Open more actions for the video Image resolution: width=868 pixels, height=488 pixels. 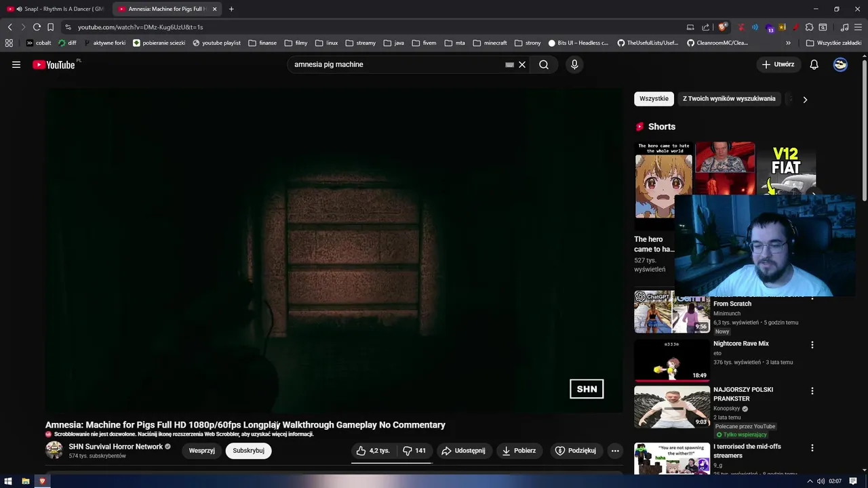coord(615,450)
